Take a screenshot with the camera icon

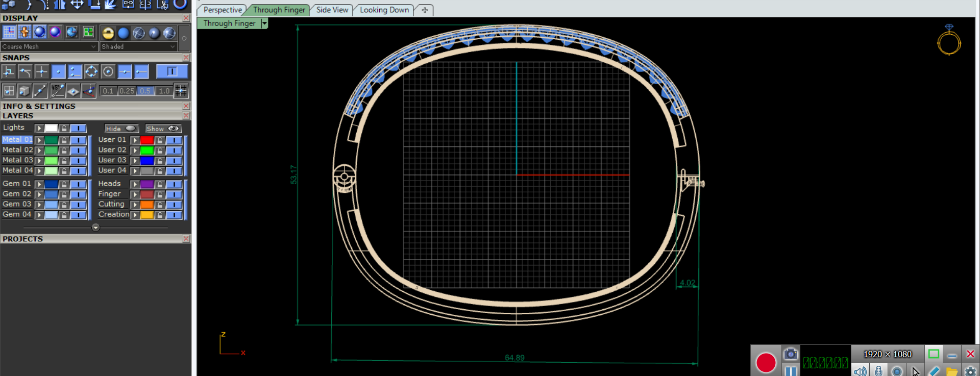point(790,354)
